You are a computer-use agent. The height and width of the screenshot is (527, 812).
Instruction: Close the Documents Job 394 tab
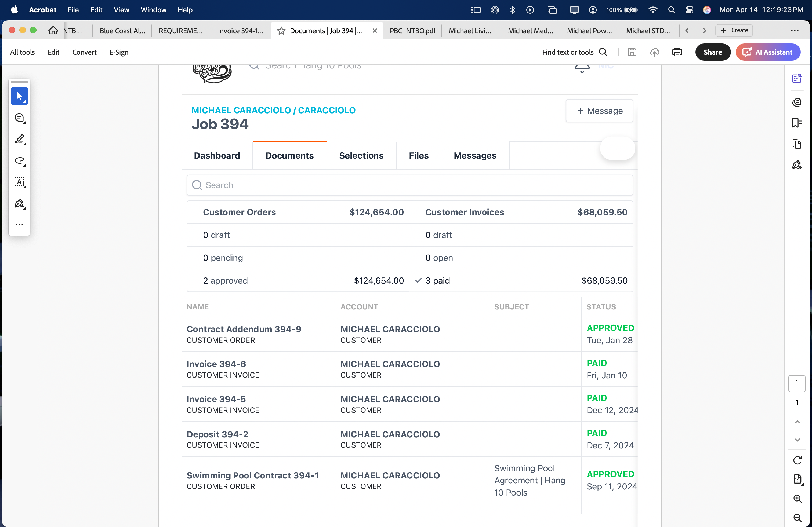tap(375, 31)
